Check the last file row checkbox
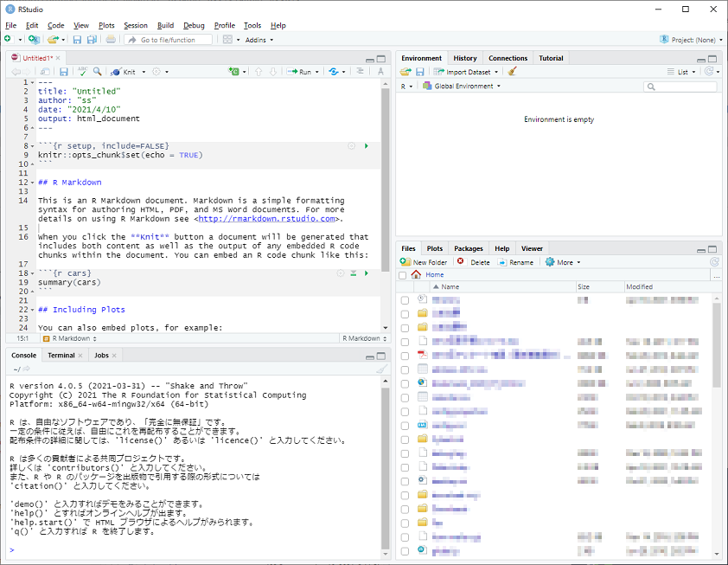The height and width of the screenshot is (565, 728). point(405,551)
